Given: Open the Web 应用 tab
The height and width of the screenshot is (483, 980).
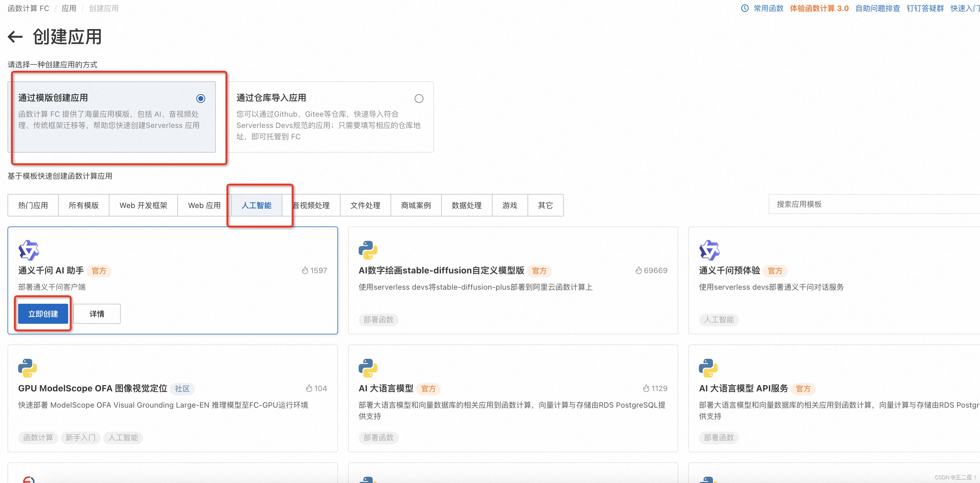Looking at the screenshot, I should [204, 205].
